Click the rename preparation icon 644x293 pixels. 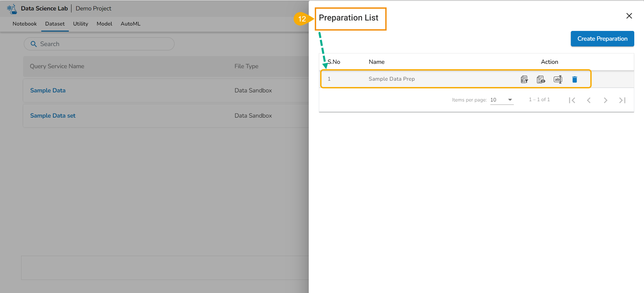[558, 79]
